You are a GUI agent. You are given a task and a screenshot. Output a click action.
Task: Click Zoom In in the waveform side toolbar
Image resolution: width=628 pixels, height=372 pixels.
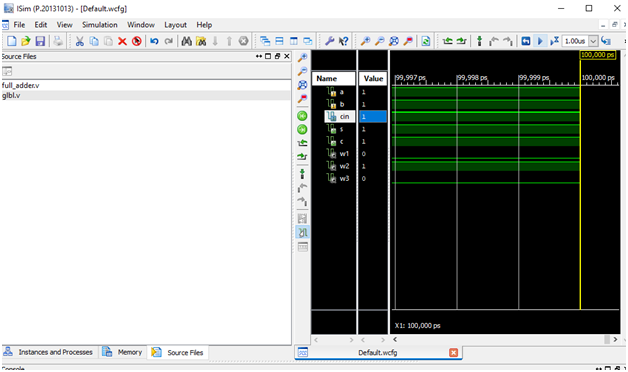[302, 58]
